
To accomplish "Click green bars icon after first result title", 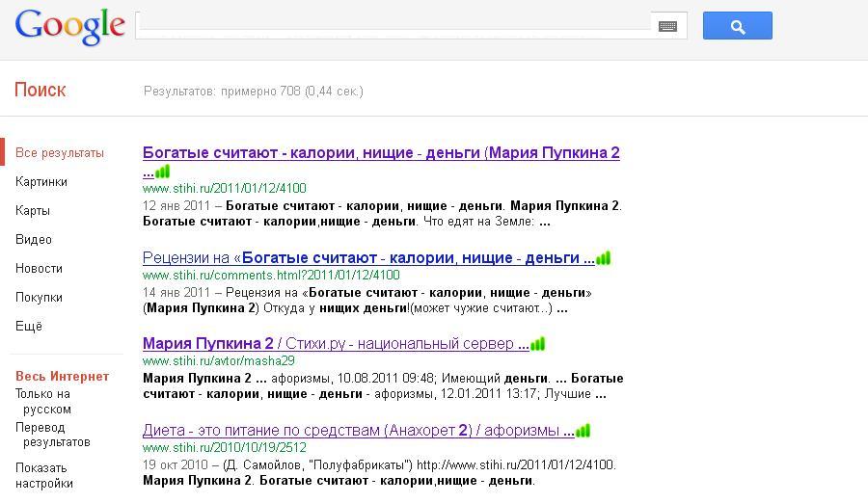I will [163, 172].
